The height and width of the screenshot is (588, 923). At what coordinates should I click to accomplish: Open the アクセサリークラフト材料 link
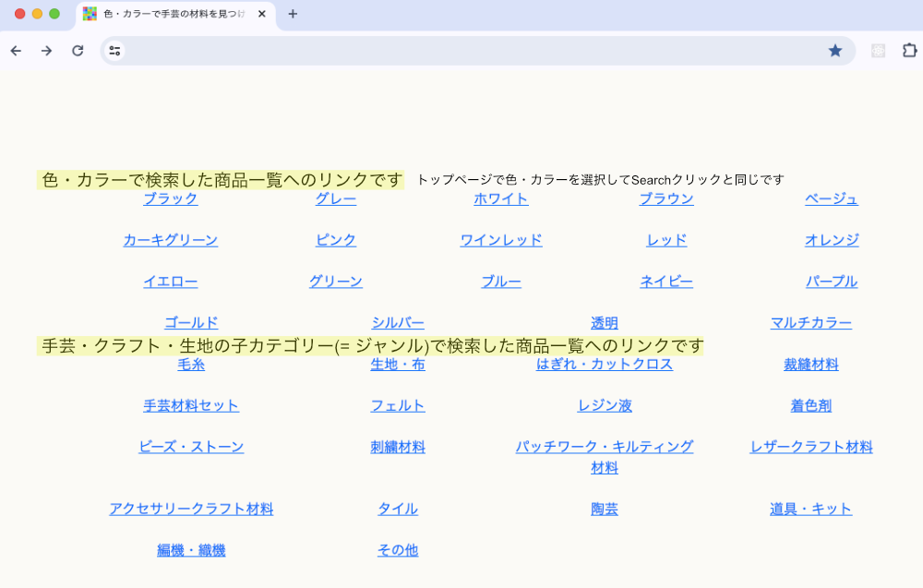tap(191, 510)
